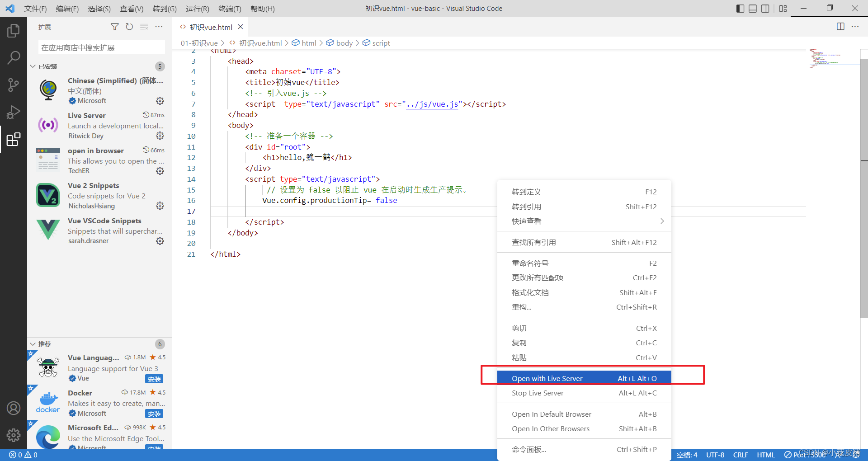Image resolution: width=868 pixels, height=461 pixels.
Task: Install the Vue Language Features extension
Action: point(154,379)
